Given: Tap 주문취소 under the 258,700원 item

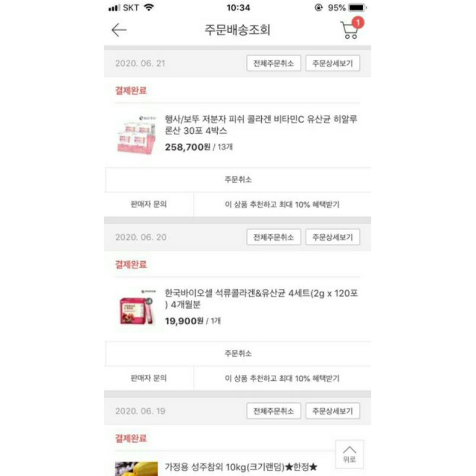Looking at the screenshot, I should click(x=238, y=180).
